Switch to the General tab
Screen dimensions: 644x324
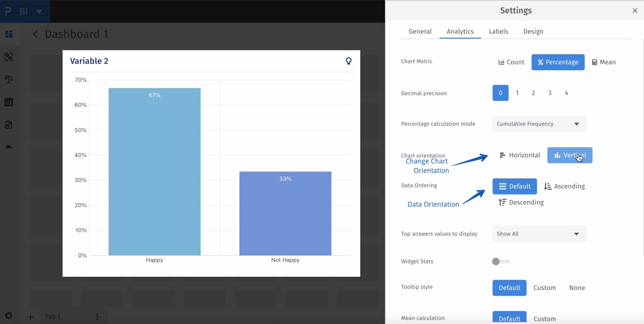(420, 31)
